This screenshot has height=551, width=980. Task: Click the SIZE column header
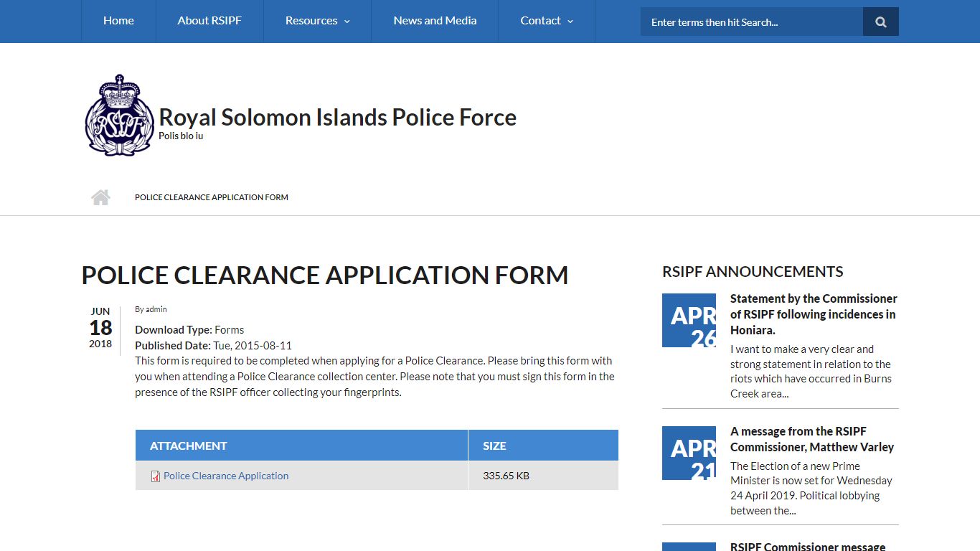543,446
